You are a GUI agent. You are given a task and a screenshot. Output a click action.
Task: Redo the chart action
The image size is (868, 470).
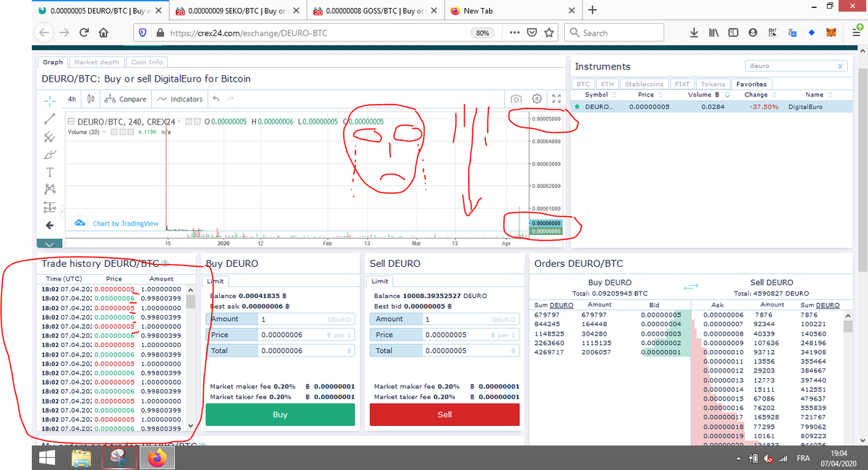[x=231, y=99]
